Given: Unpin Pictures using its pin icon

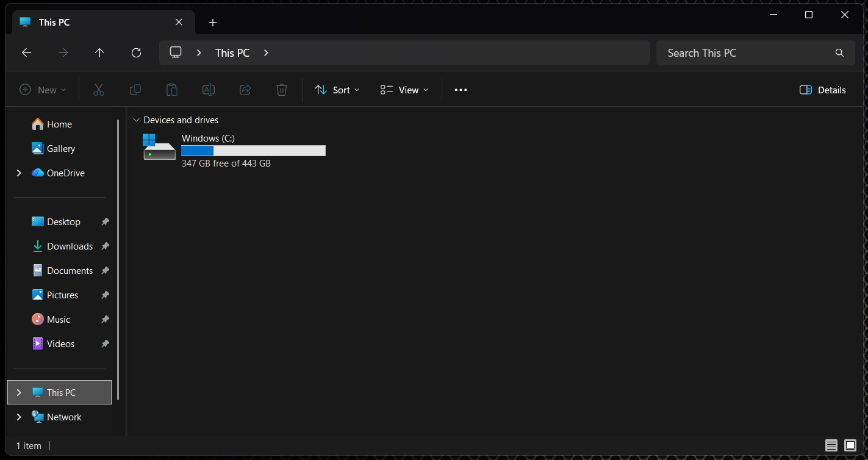Looking at the screenshot, I should click(x=105, y=295).
